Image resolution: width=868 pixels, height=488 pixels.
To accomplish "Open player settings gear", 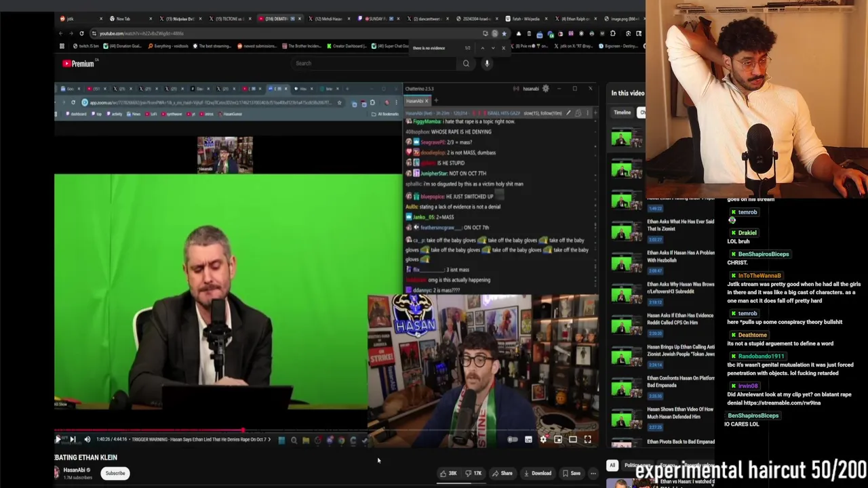I will point(543,439).
